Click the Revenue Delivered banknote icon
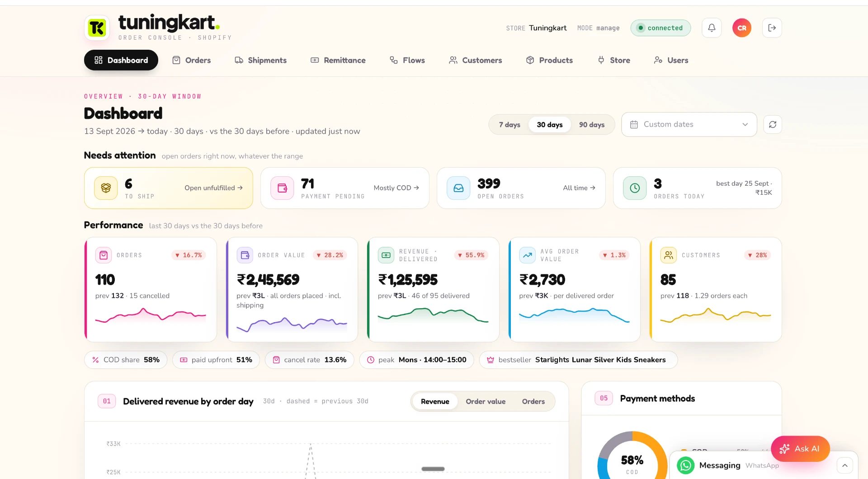868x479 pixels. (x=386, y=255)
